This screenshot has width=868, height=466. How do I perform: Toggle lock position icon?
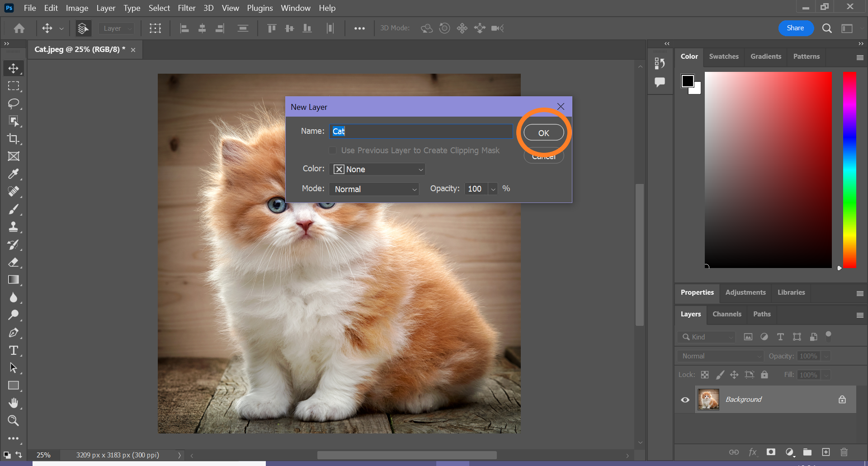[734, 375]
